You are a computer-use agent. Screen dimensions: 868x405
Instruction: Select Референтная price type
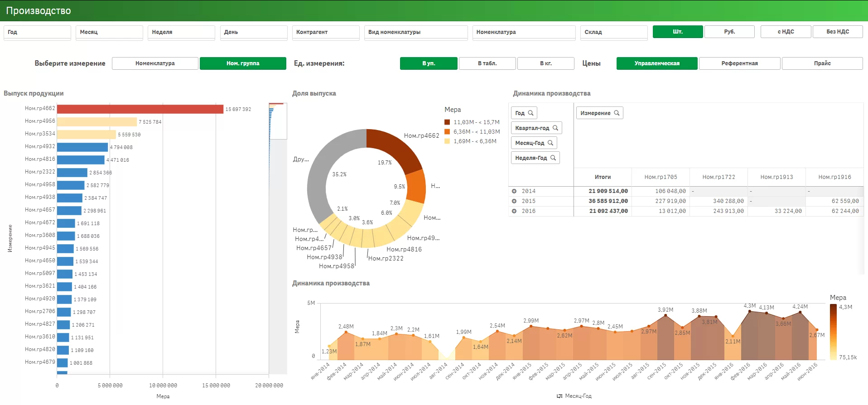tap(740, 63)
